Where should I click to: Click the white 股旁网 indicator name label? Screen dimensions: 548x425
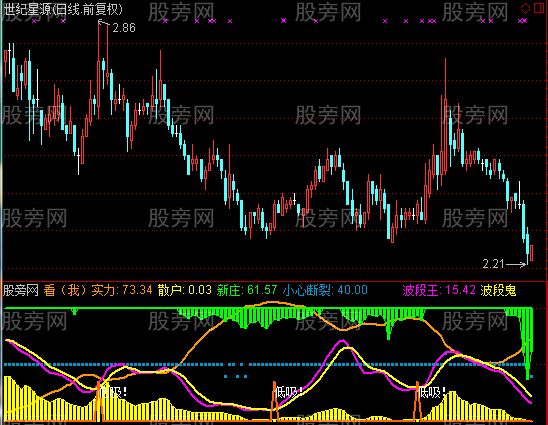coord(21,290)
